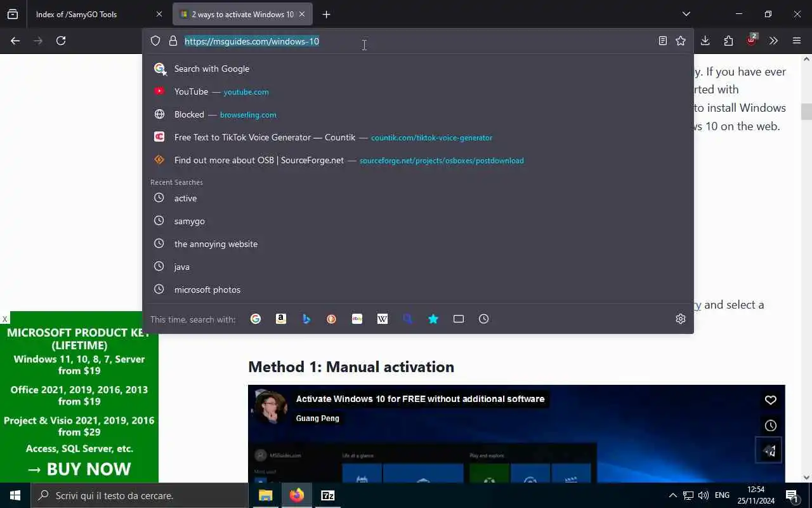Go back to previous page
This screenshot has height=508, width=812.
coord(15,41)
